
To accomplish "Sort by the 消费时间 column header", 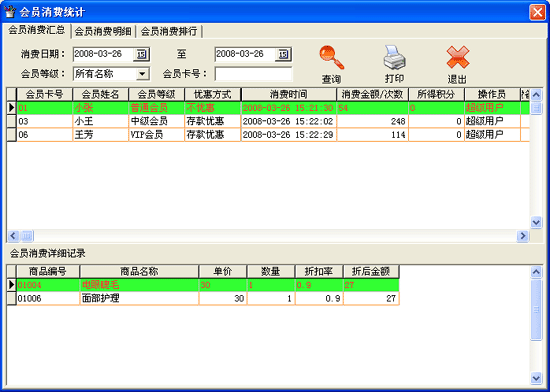I will click(289, 94).
